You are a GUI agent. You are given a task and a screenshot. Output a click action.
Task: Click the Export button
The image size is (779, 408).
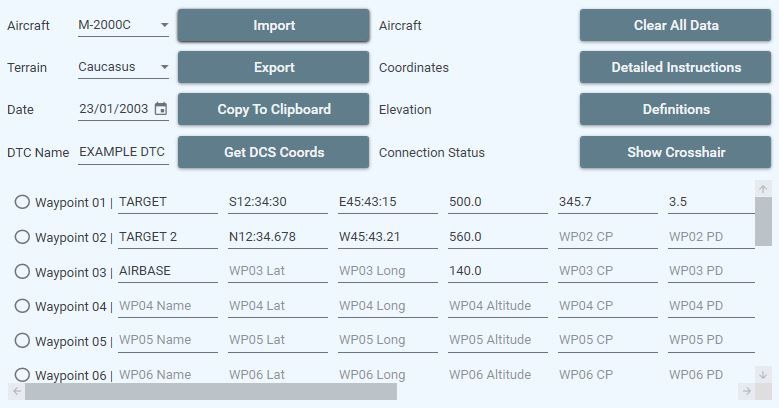273,68
